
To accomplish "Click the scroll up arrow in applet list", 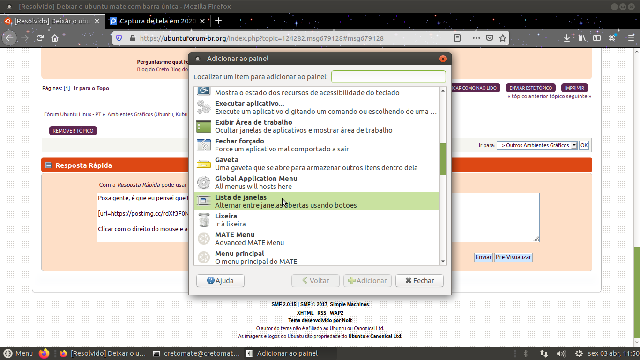I will point(443,91).
